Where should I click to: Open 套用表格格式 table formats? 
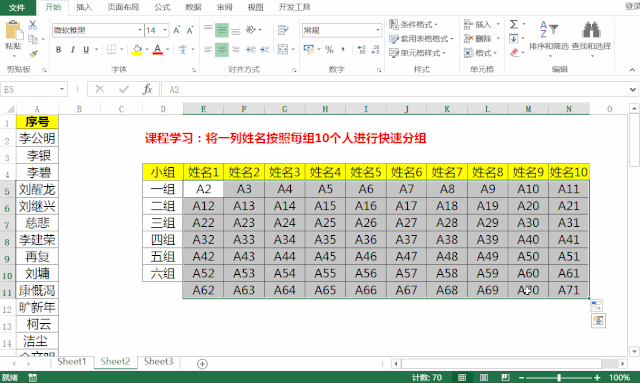point(420,39)
